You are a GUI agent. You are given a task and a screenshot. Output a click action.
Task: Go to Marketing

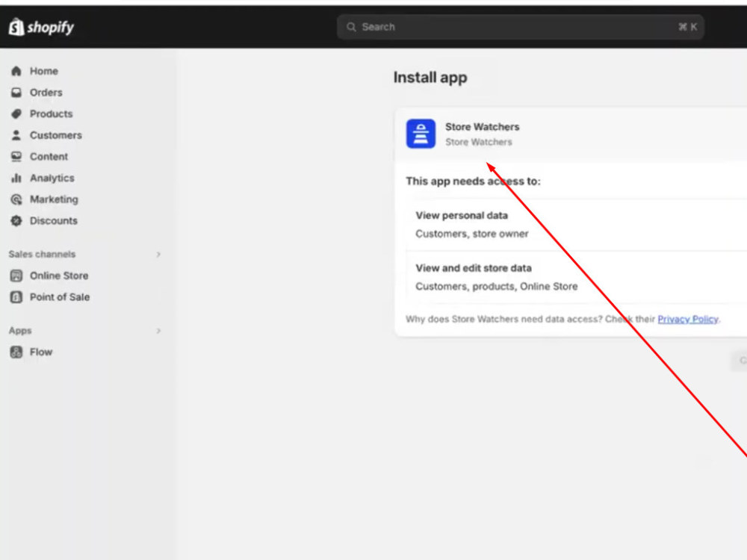click(54, 199)
